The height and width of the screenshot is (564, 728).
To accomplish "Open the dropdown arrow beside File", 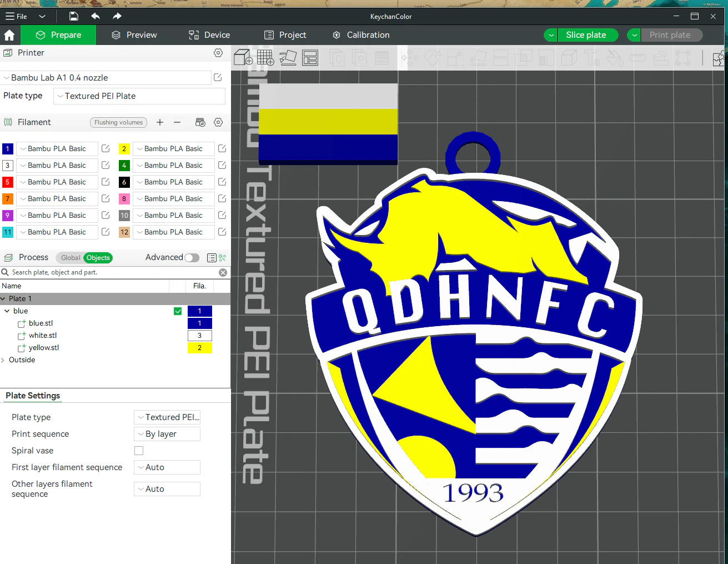I will [x=42, y=16].
